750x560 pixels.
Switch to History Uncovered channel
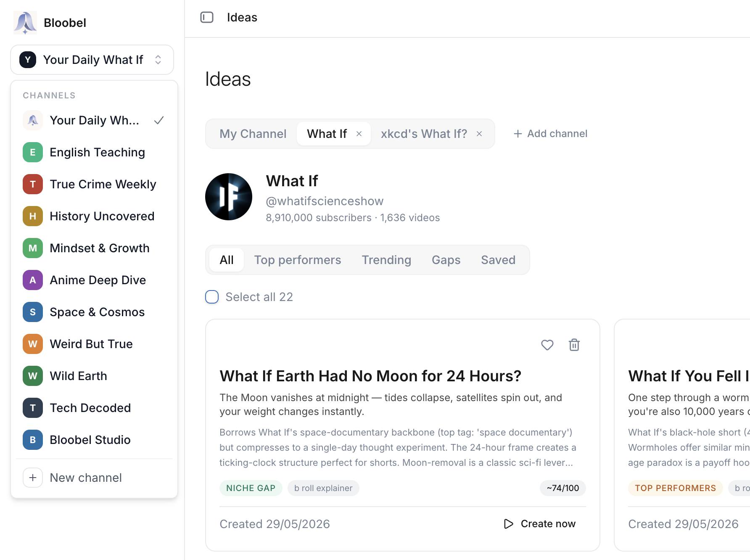94,216
